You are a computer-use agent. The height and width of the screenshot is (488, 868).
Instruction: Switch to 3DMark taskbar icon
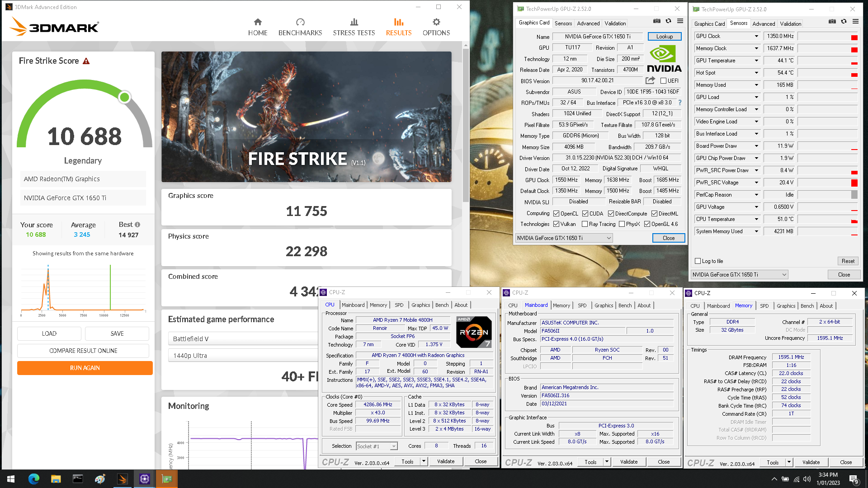pos(123,479)
